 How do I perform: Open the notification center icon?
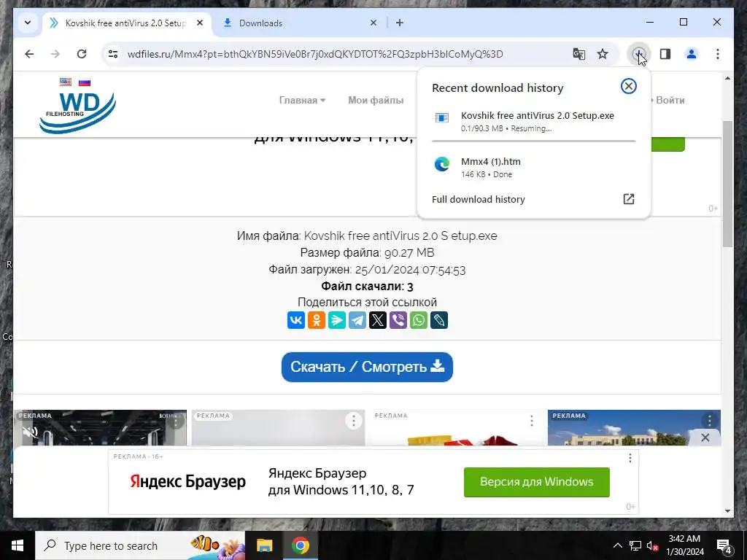724,545
